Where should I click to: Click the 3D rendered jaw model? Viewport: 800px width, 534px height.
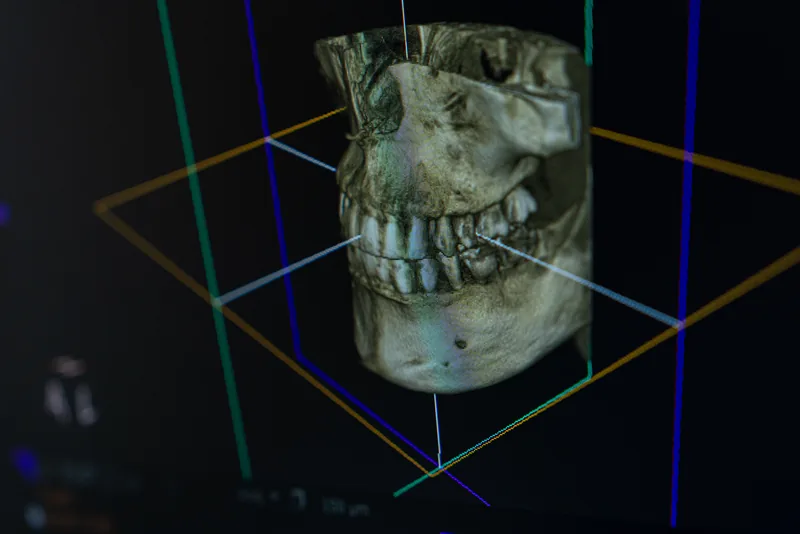click(454, 209)
